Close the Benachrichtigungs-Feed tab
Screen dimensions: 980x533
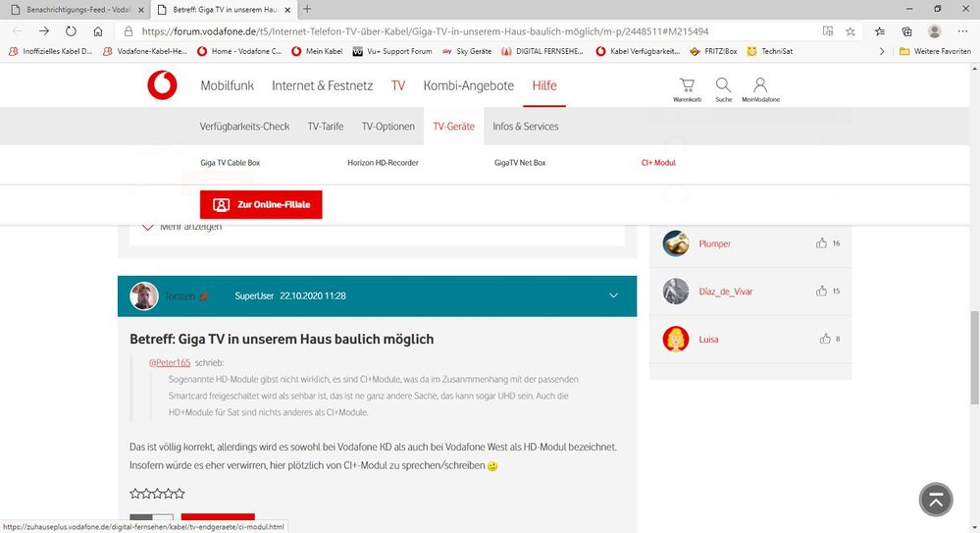click(140, 10)
